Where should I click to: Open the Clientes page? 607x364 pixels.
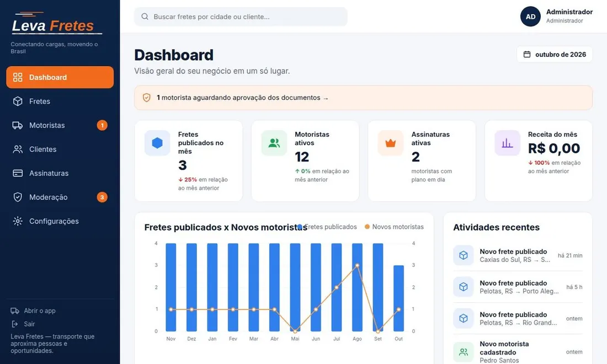click(60, 149)
